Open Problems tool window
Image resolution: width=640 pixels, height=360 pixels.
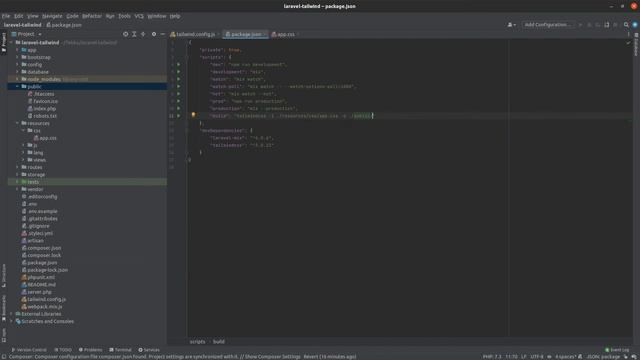point(91,350)
